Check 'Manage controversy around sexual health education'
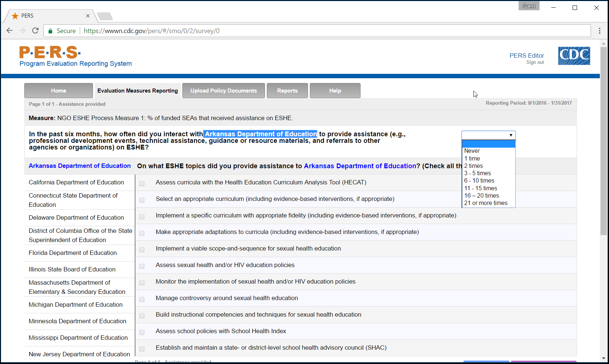The height and width of the screenshot is (364, 609). pos(142,299)
